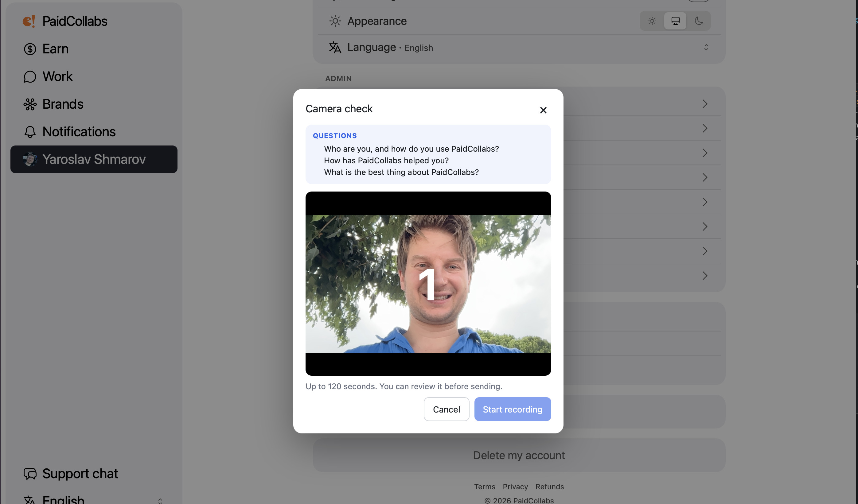
Task: Click the sun icon next to Appearance
Action: point(335,21)
